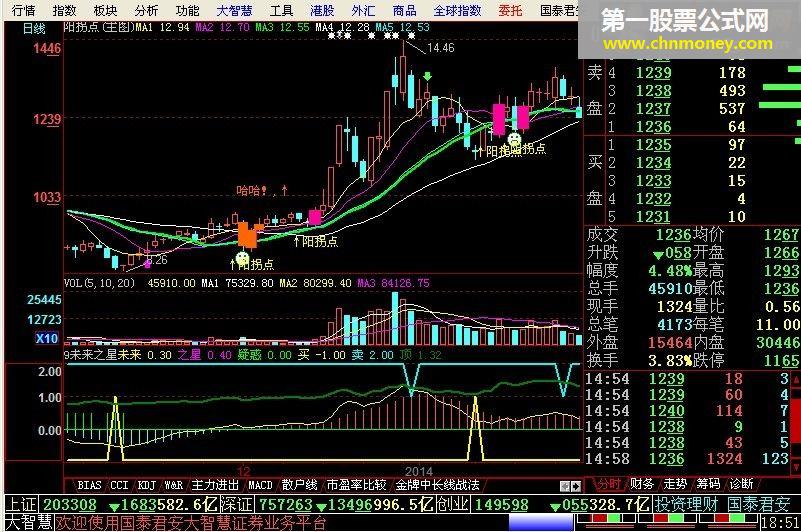The width and height of the screenshot is (801, 532).
Task: Click sell level 4 price 1239
Action: click(x=653, y=73)
